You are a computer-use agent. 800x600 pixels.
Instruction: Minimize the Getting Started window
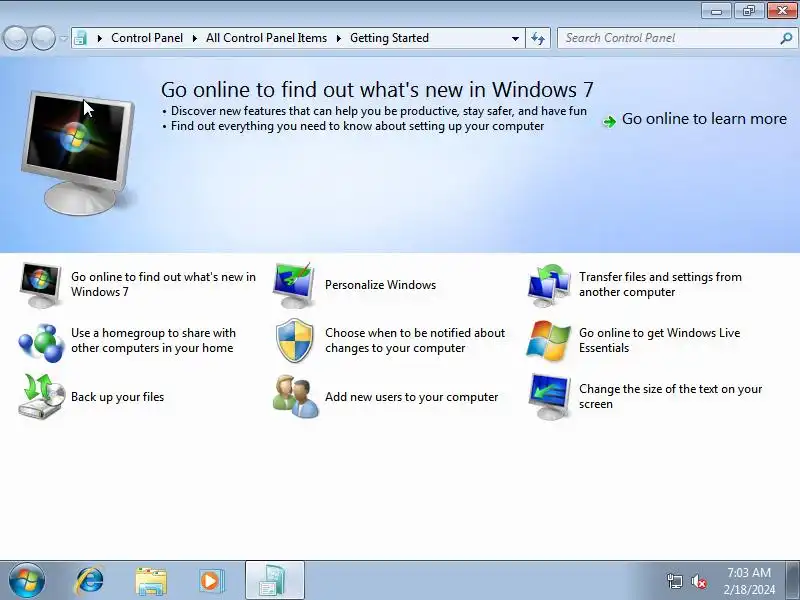[716, 11]
